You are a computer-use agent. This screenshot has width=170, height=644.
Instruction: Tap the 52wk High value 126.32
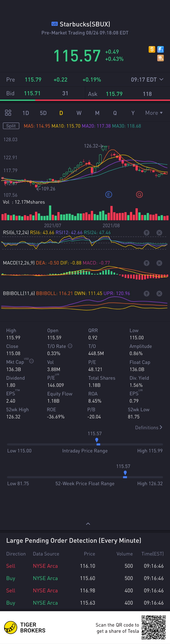click(13, 417)
